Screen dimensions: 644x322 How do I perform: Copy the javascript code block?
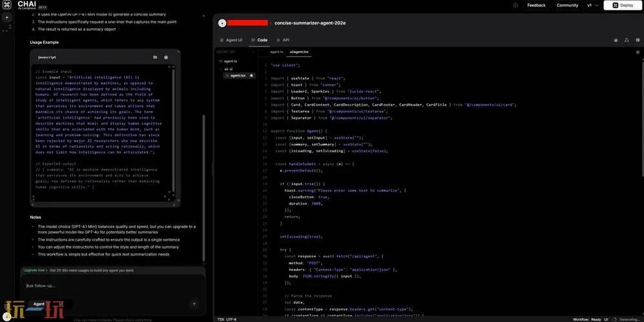click(166, 57)
